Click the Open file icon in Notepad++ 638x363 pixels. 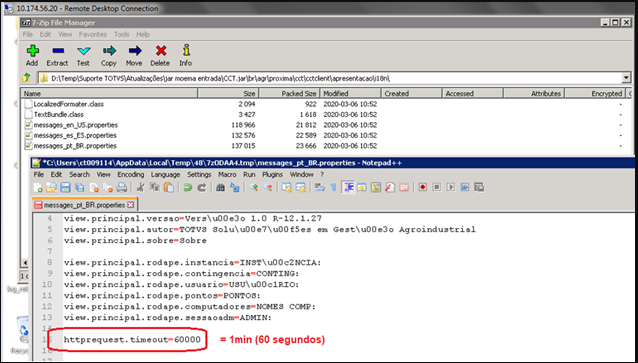tap(51, 187)
